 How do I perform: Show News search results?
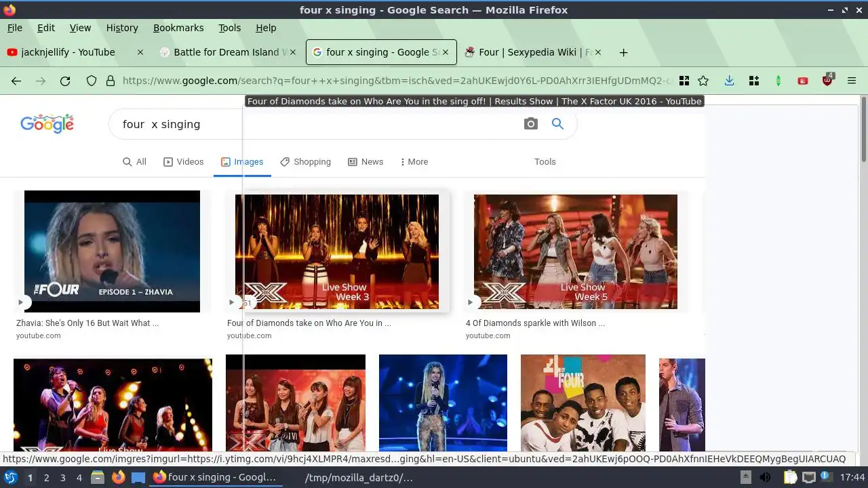366,162
